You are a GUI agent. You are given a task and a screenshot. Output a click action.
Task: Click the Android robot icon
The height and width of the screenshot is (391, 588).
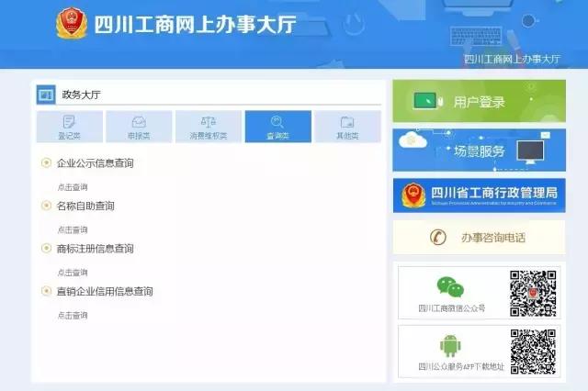pos(450,346)
